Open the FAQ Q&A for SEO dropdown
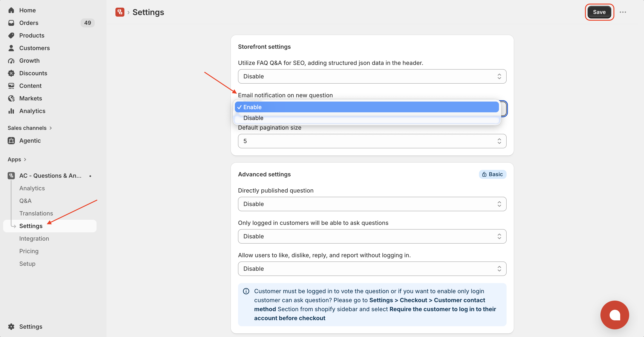 (x=372, y=76)
